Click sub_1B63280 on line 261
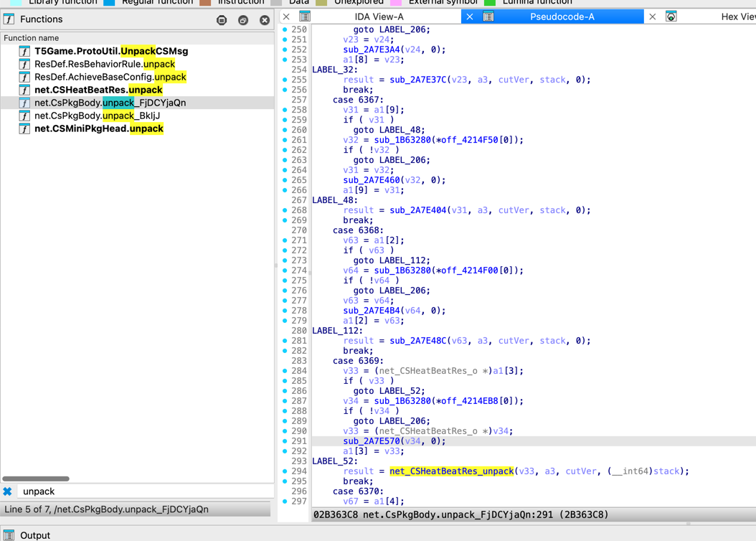 coord(402,140)
